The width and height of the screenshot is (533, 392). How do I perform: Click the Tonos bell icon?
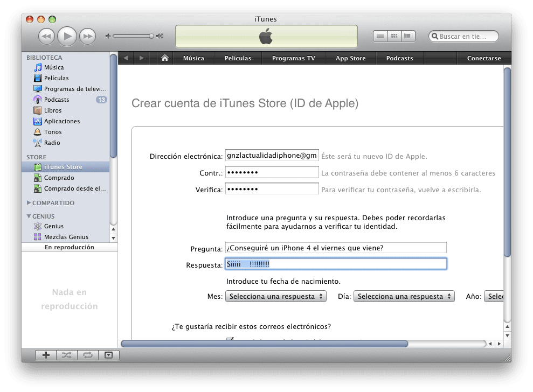tap(38, 132)
